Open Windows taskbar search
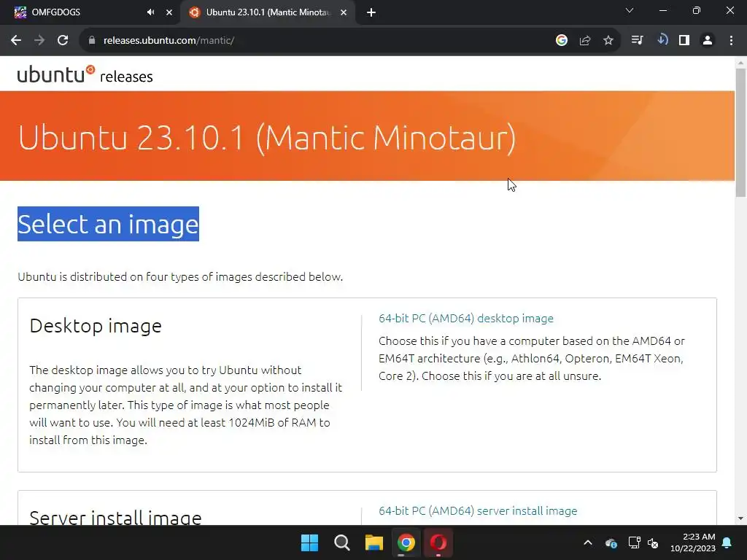The image size is (747, 560). point(341,542)
